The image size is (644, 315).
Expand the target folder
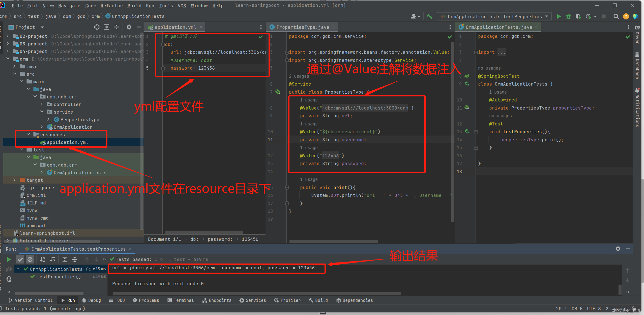click(14, 180)
